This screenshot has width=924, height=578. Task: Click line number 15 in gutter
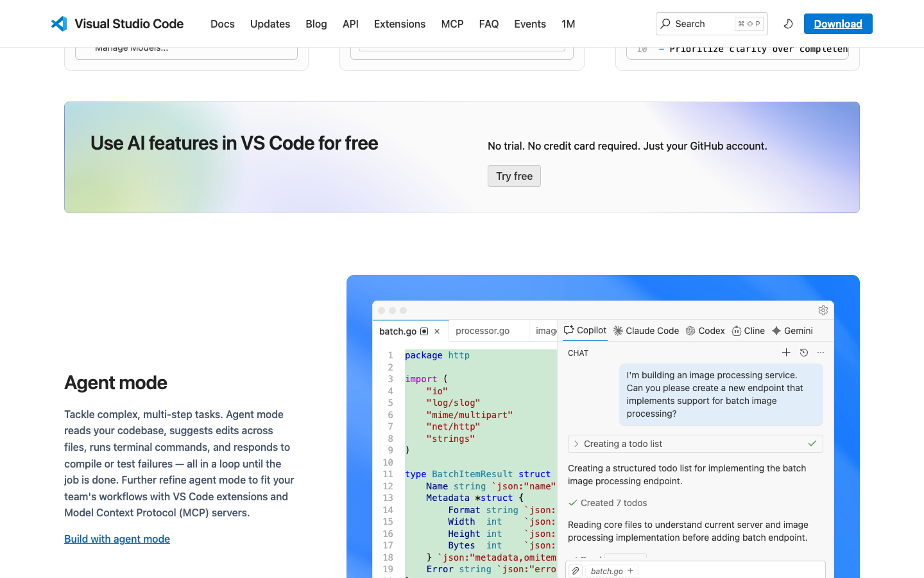[388, 521]
